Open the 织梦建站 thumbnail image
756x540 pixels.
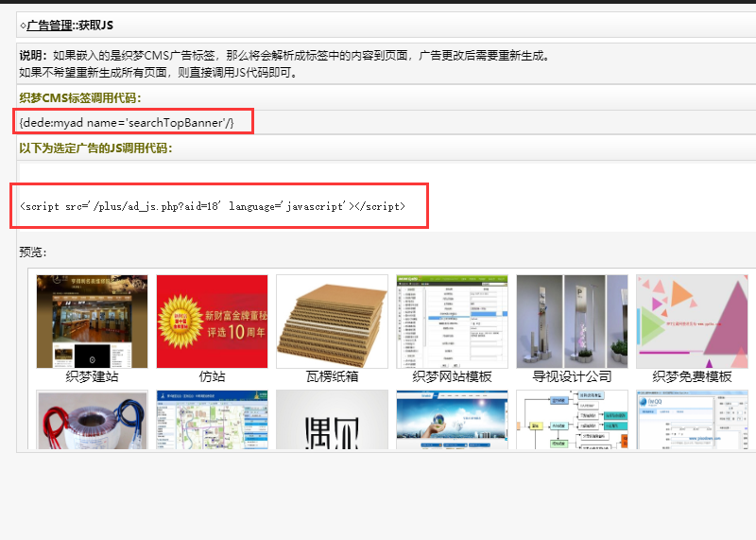click(92, 322)
